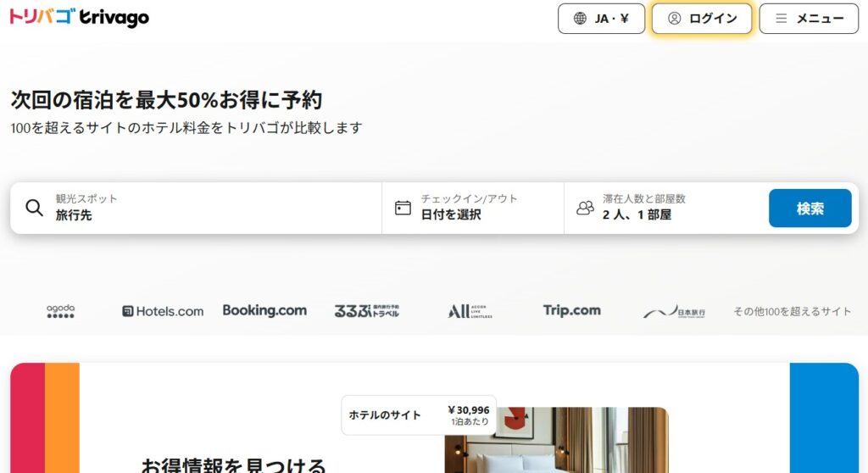This screenshot has width=868, height=473.
Task: Open the チェックイン/アウト date picker
Action: point(472,208)
